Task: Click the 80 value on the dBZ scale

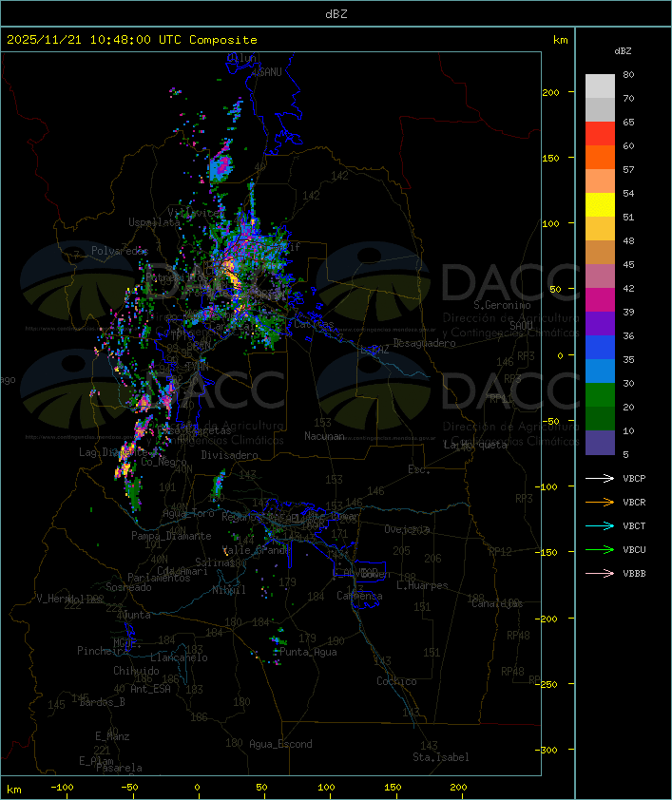Action: pos(628,74)
